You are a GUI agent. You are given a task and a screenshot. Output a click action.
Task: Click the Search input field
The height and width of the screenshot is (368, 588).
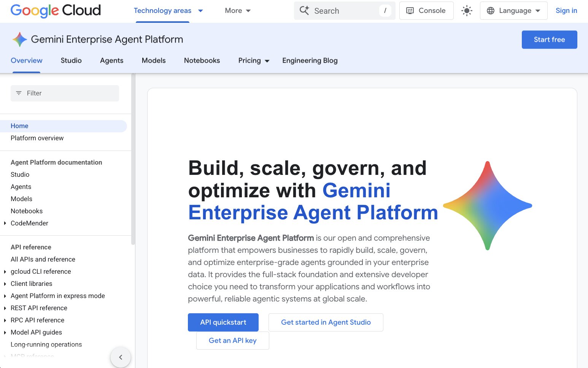tap(345, 11)
